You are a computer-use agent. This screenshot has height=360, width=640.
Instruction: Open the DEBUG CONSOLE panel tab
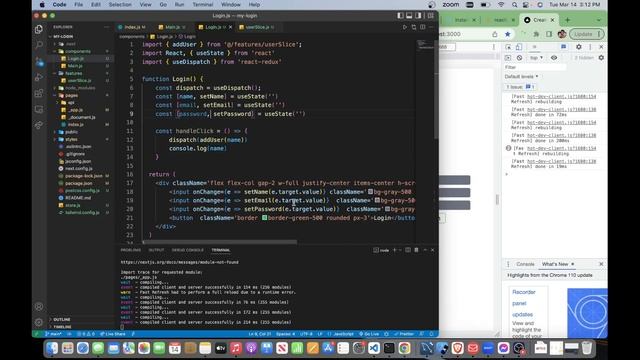187,250
